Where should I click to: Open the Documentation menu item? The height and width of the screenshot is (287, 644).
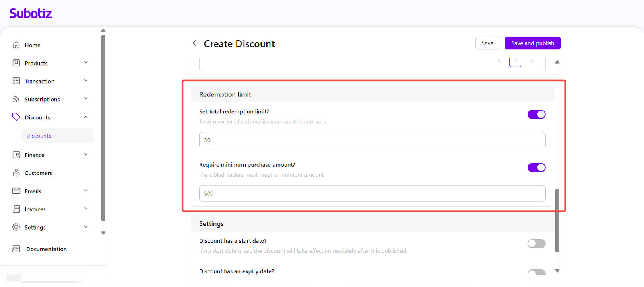46,249
